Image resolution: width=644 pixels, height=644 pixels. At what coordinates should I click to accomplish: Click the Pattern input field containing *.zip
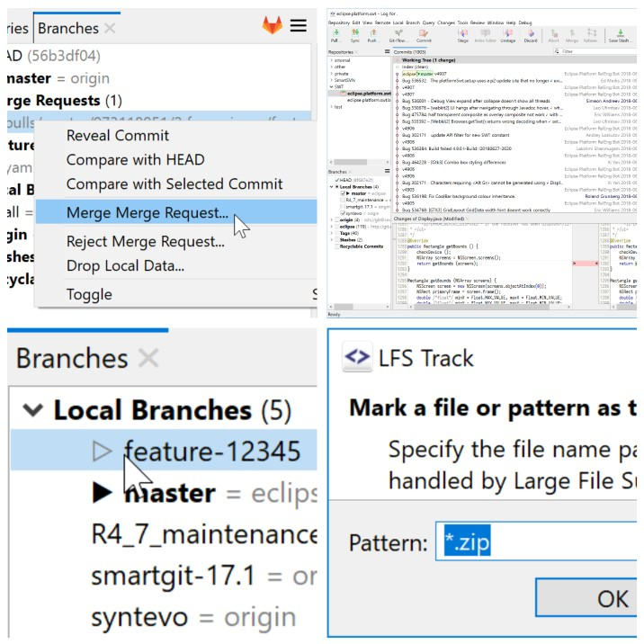point(536,541)
